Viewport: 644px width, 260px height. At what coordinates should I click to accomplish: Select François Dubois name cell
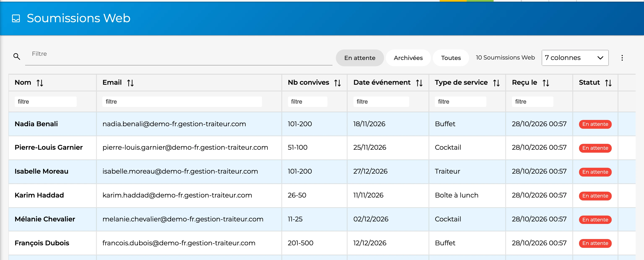(52, 243)
